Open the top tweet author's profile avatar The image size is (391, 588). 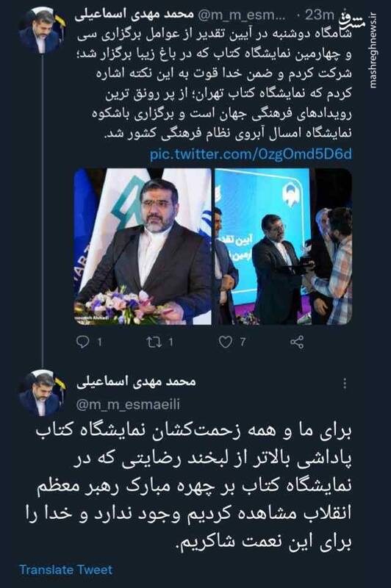(x=40, y=32)
